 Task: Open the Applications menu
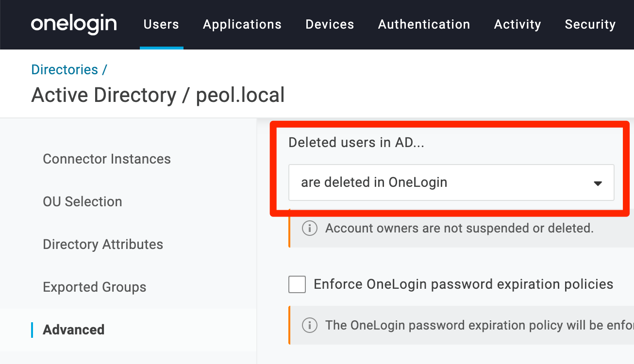[242, 24]
